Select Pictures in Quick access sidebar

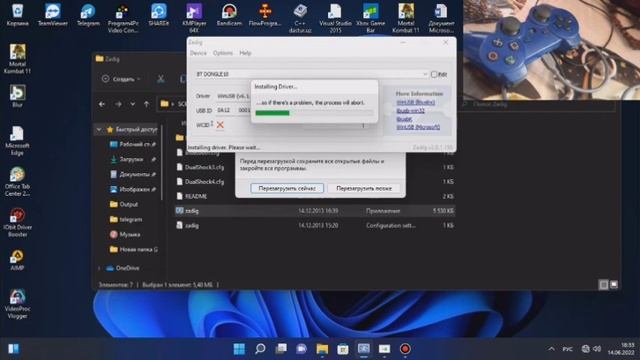[x=132, y=189]
